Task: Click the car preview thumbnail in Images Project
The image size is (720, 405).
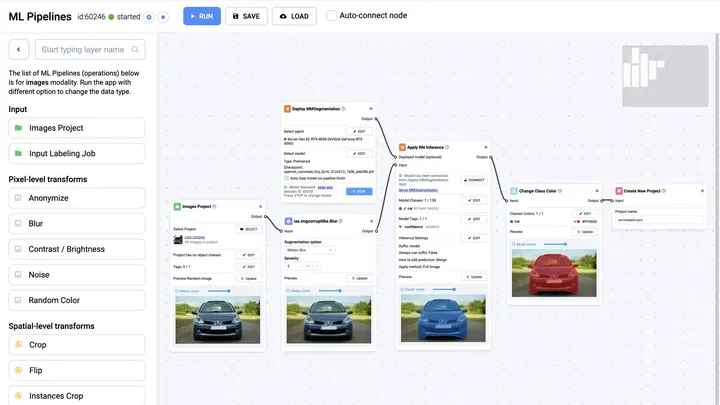Action: pos(218,320)
